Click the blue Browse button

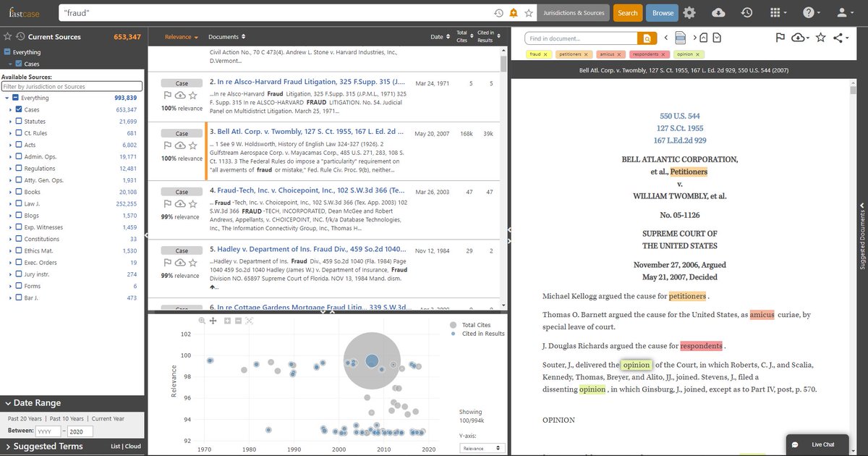click(663, 13)
